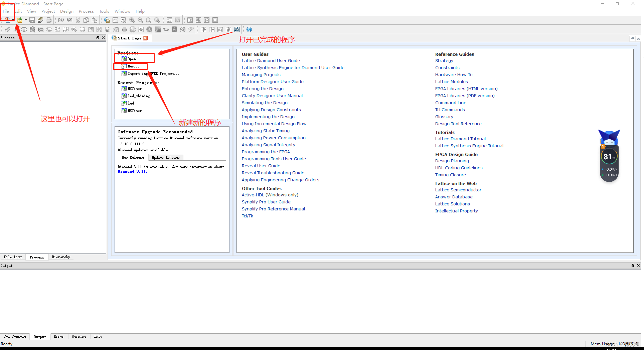This screenshot has width=644, height=350.
Task: Click the Cut scissors icon
Action: point(78,20)
